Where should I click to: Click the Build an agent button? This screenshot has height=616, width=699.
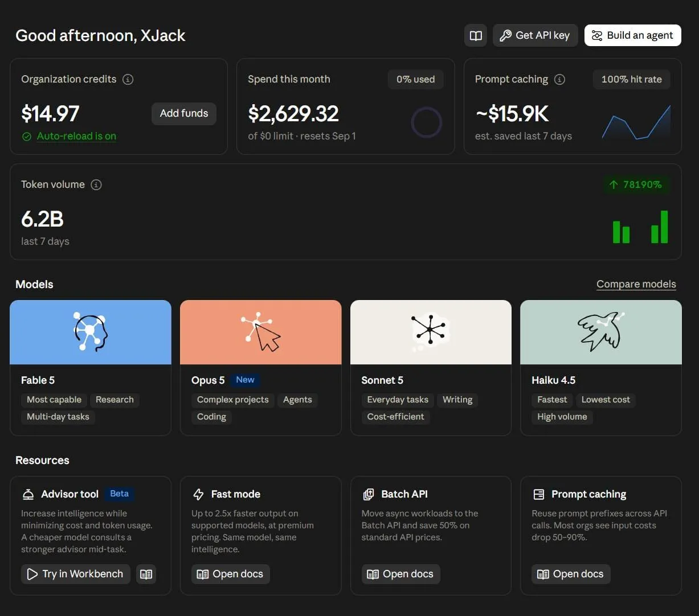633,35
